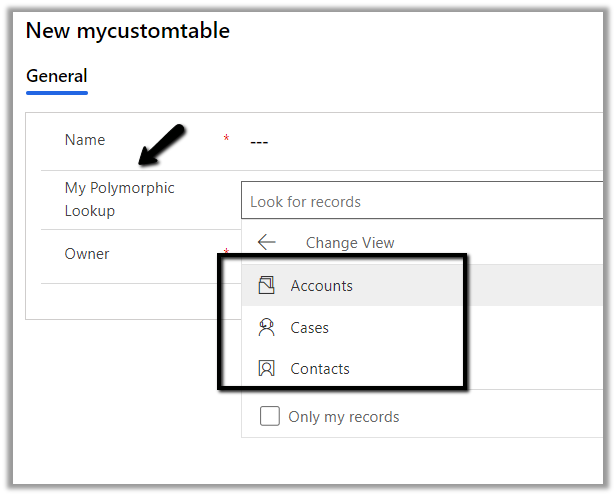Click the black arrow pointing at the lookup label

[x=162, y=144]
